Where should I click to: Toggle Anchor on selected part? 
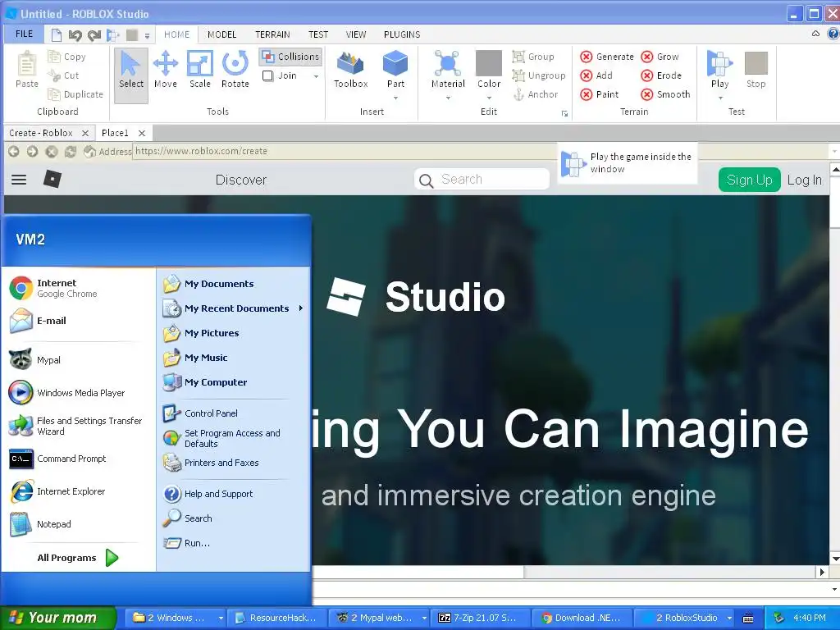coord(535,94)
